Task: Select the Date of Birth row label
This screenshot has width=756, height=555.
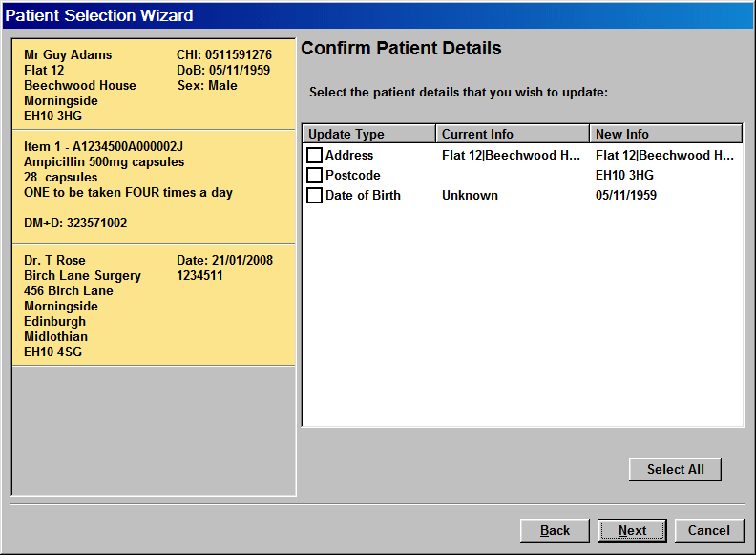Action: (363, 196)
